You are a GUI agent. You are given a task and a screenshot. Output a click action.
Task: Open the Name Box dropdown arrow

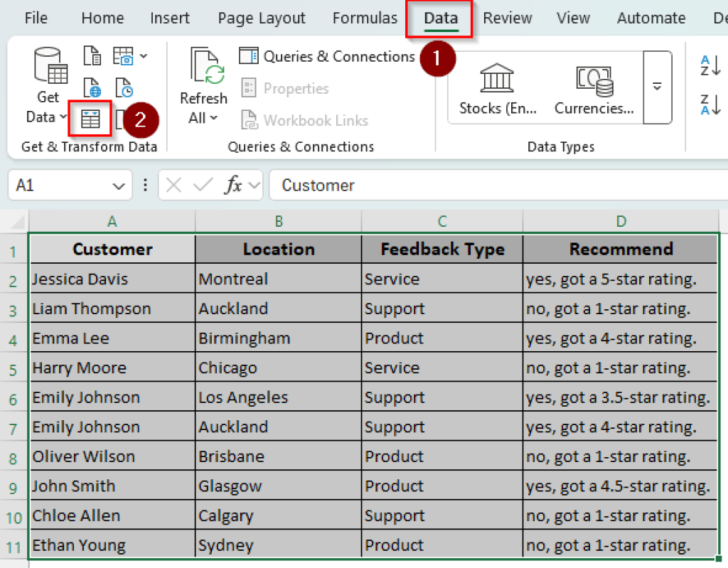click(x=118, y=185)
